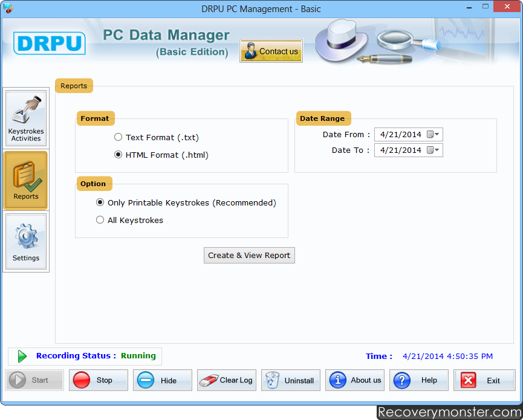Exit the application with the red X button

point(484,380)
